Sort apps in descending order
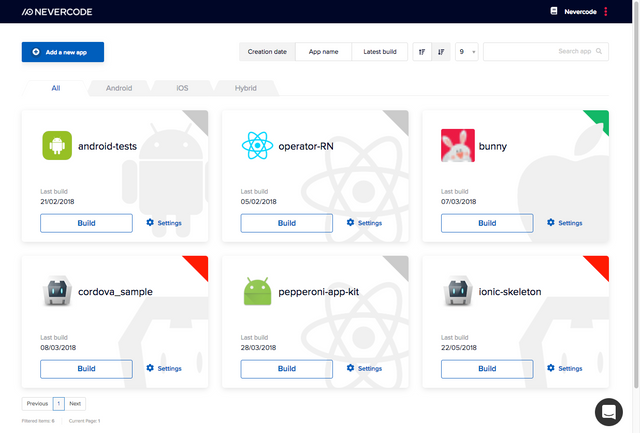640x433 pixels. point(441,52)
